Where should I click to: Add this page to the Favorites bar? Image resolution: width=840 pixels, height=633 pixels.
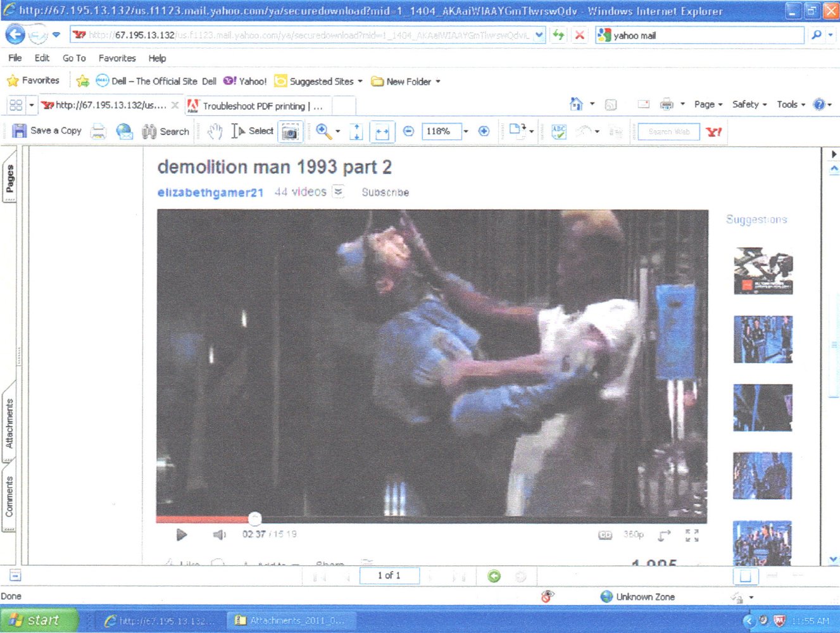coord(82,81)
